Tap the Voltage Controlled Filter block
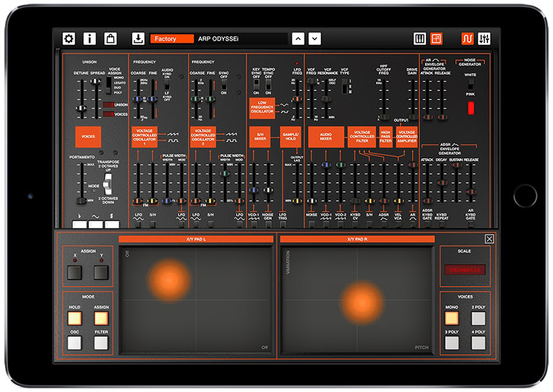 (362, 137)
